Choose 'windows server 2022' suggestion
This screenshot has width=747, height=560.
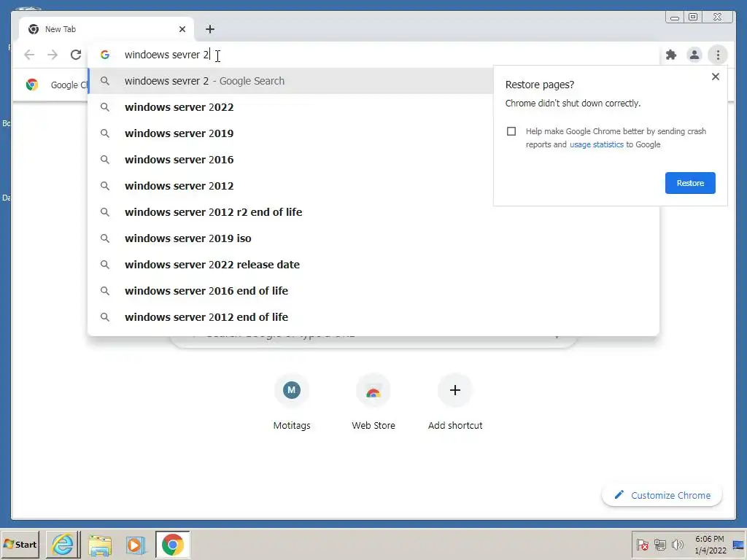(290, 107)
